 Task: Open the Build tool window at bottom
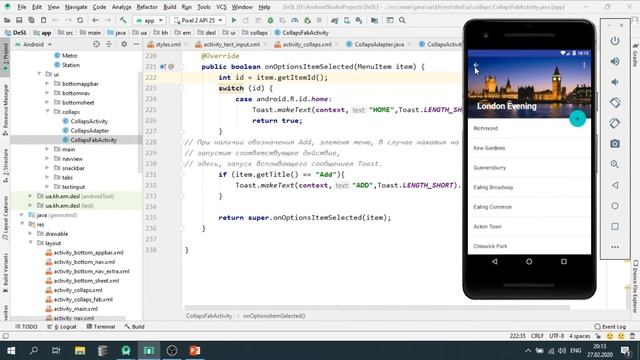coord(134,327)
